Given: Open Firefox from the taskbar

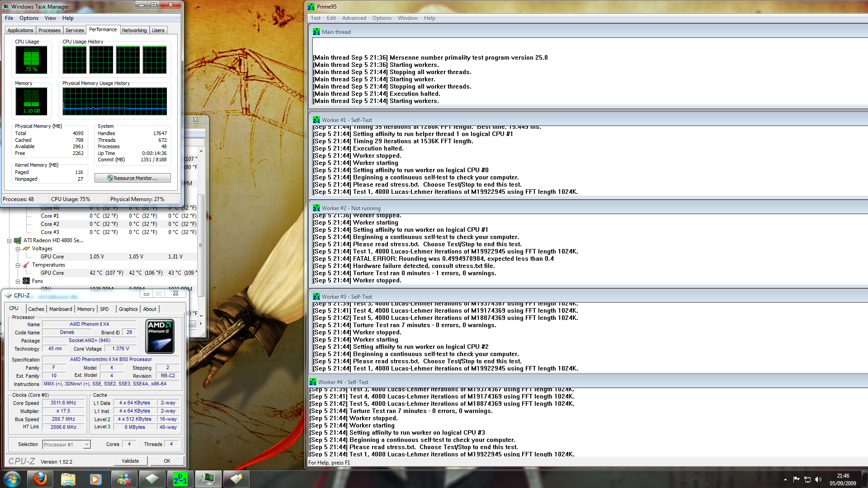Looking at the screenshot, I should pyautogui.click(x=40, y=479).
